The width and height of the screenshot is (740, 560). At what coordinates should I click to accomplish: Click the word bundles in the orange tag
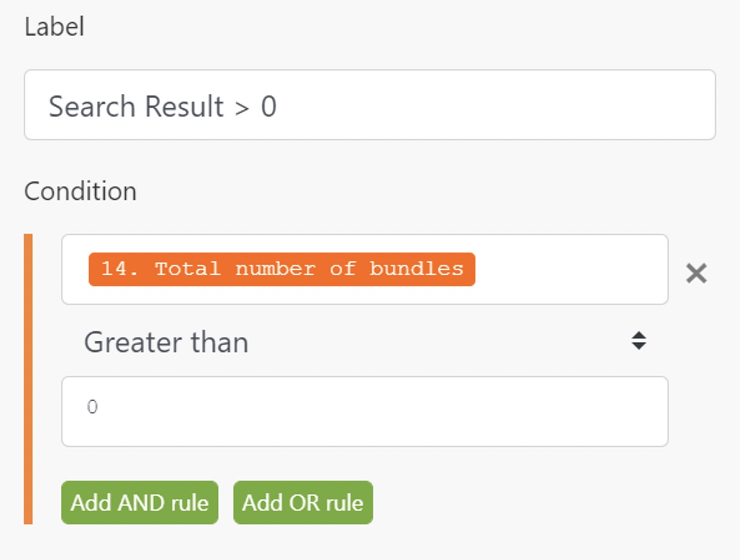pos(416,269)
